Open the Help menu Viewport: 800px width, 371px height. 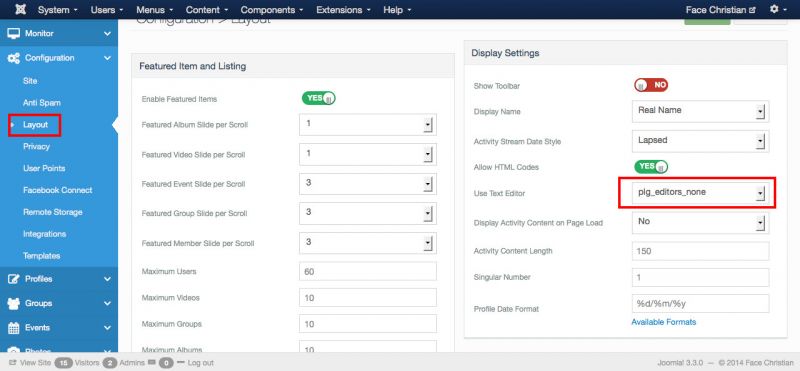(x=397, y=10)
